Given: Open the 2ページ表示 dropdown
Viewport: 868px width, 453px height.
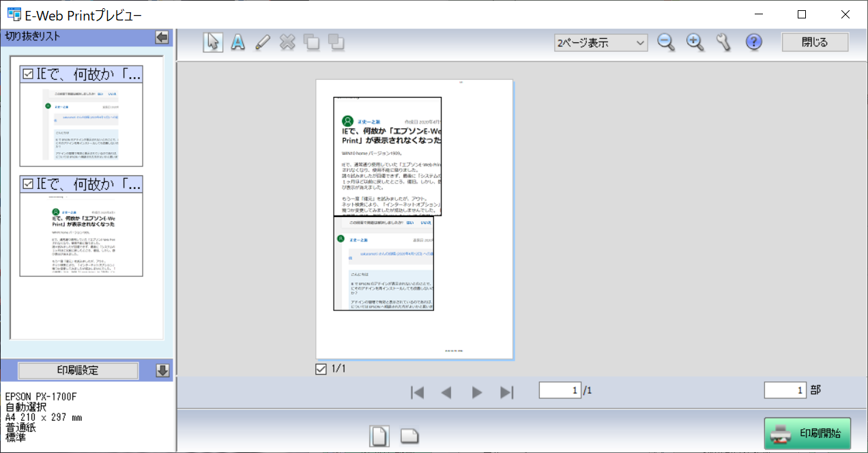Looking at the screenshot, I should (x=601, y=42).
